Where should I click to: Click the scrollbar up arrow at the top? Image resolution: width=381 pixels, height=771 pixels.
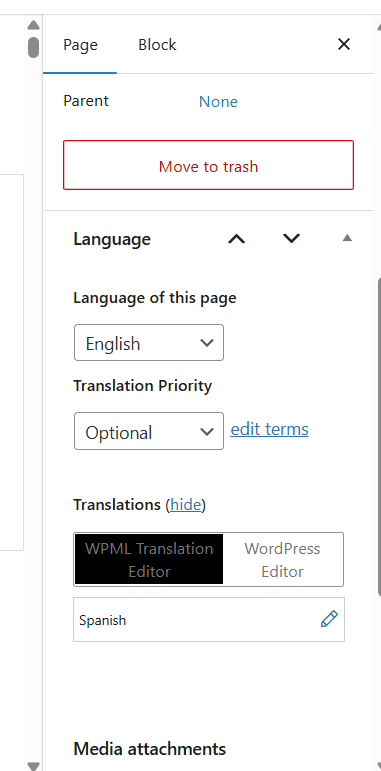[33, 25]
